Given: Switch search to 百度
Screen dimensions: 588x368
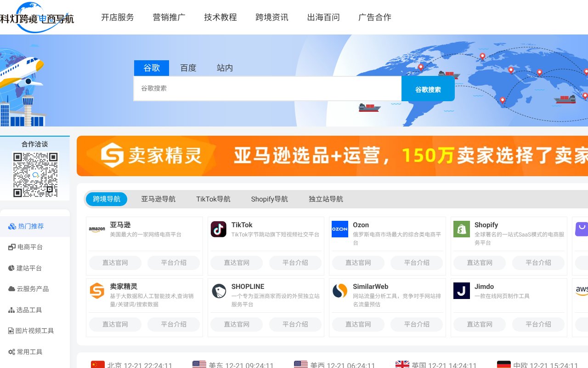Looking at the screenshot, I should click(x=188, y=68).
